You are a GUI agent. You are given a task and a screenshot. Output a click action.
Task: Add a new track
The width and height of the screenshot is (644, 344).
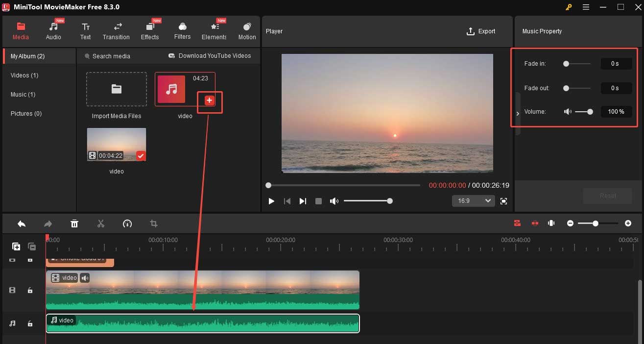(16, 246)
